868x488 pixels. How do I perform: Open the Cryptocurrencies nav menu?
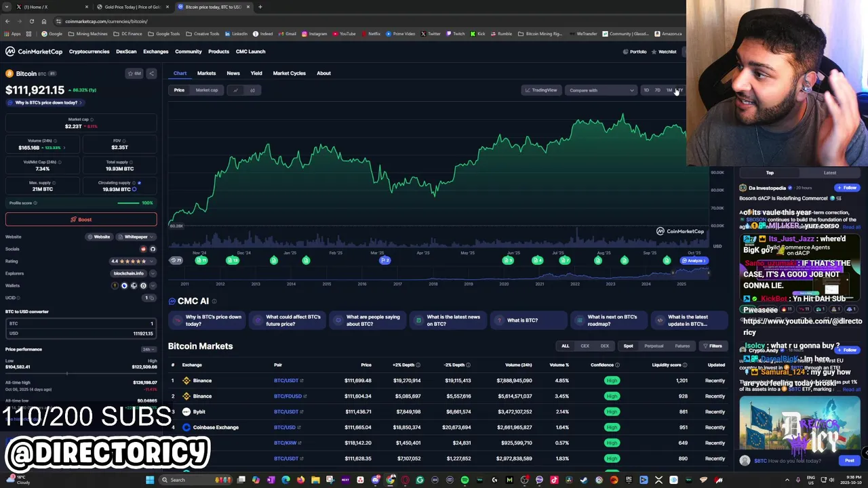[89, 52]
